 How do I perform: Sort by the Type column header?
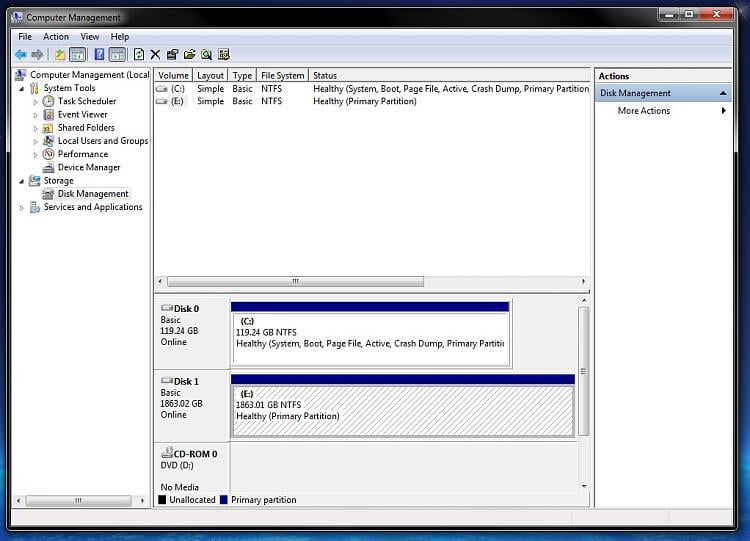click(x=243, y=75)
